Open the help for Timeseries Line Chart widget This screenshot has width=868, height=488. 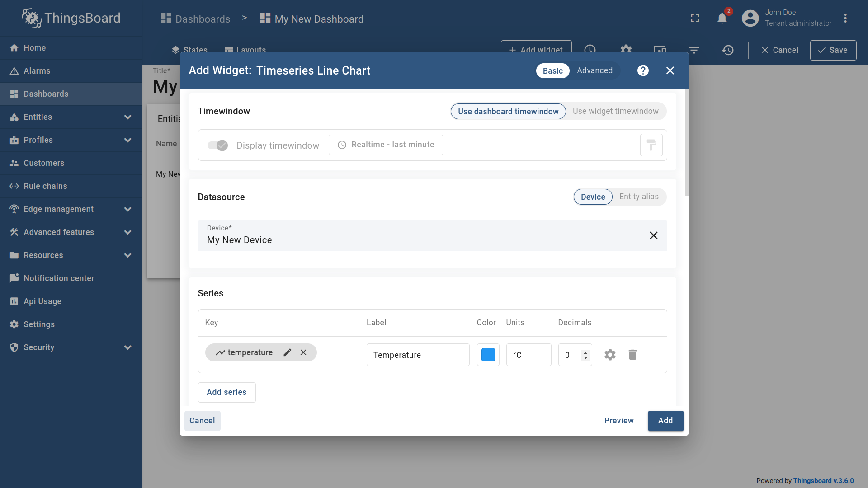click(642, 70)
